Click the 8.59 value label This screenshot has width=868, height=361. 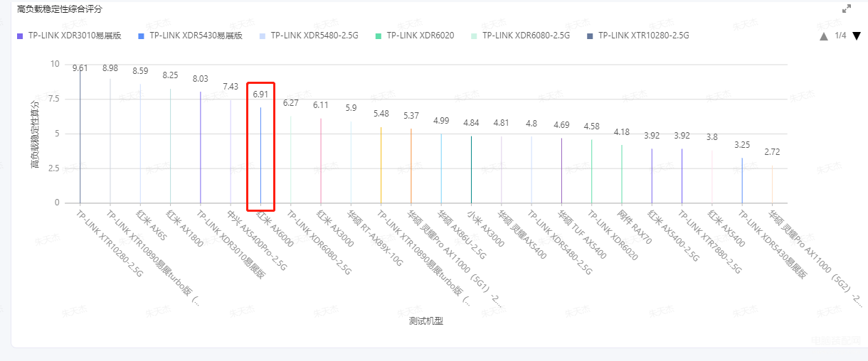point(140,71)
